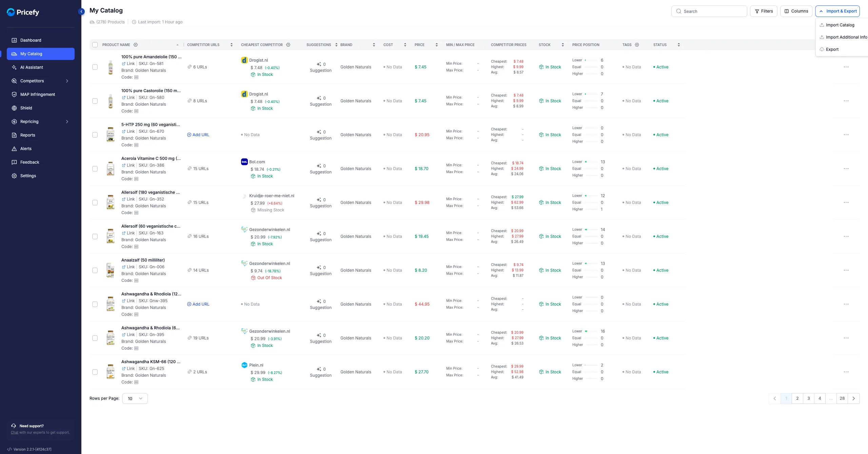The image size is (868, 454).
Task: Select the 5-HTP 250 mg row checkbox
Action: [x=95, y=135]
